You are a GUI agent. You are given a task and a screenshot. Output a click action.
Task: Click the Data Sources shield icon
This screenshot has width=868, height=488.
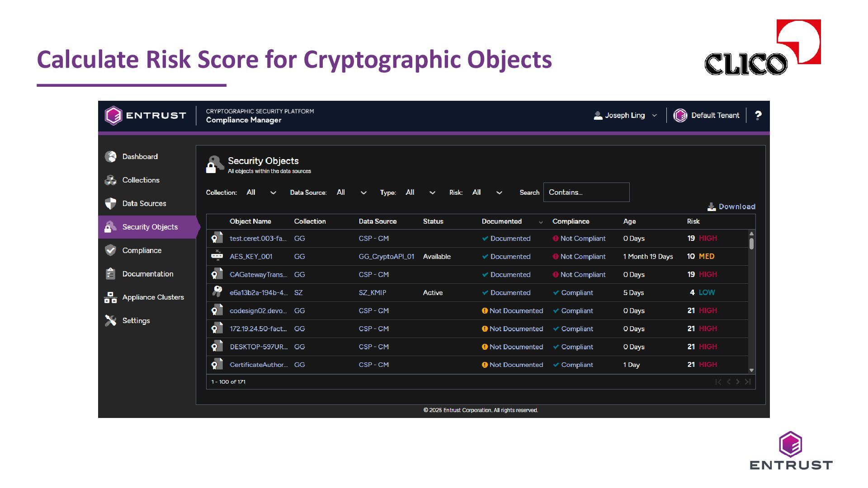(111, 203)
